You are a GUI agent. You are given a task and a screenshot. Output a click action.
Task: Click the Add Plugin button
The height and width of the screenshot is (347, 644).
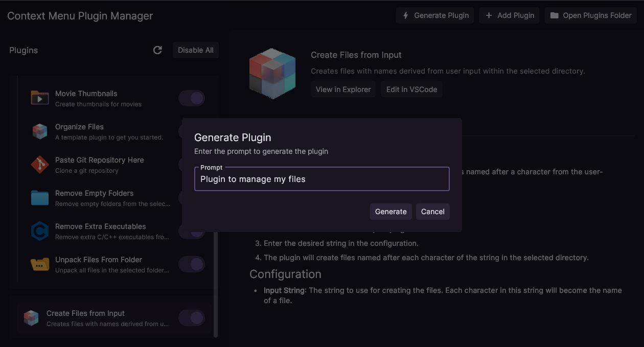point(509,15)
